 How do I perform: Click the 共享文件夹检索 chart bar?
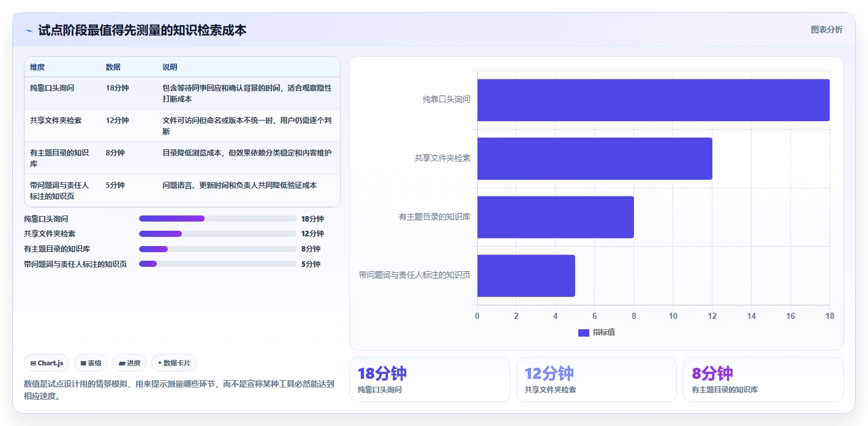(595, 159)
